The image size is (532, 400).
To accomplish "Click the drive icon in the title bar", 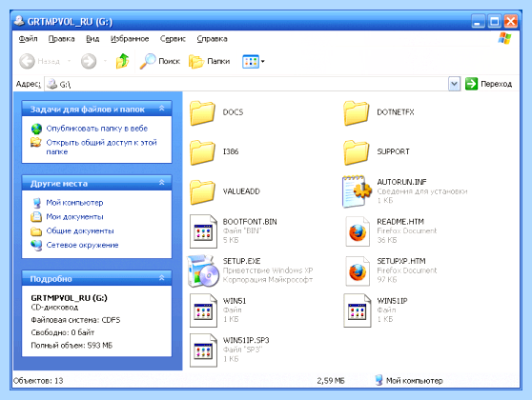I will point(19,21).
